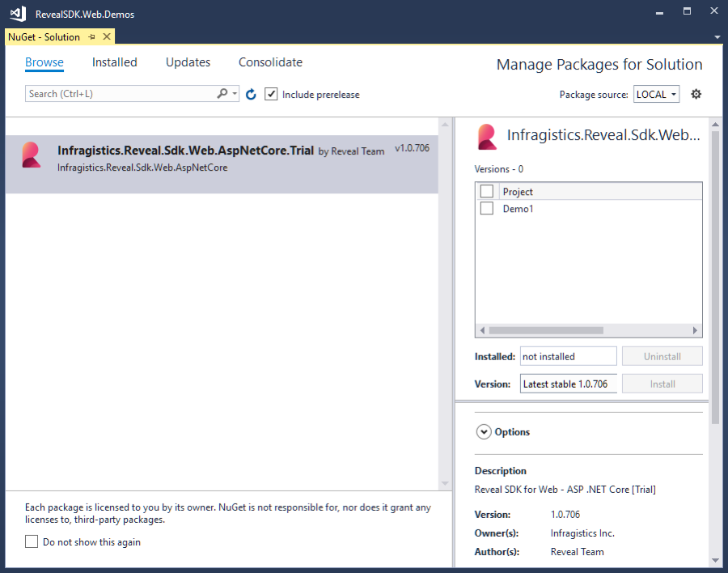Viewport: 728px width, 573px height.
Task: Check the Project checkbox in the versions list
Action: [x=486, y=192]
